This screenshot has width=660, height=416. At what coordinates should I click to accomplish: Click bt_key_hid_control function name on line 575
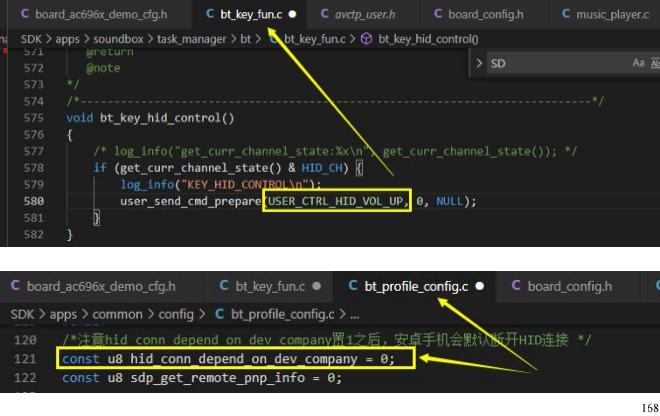click(160, 118)
